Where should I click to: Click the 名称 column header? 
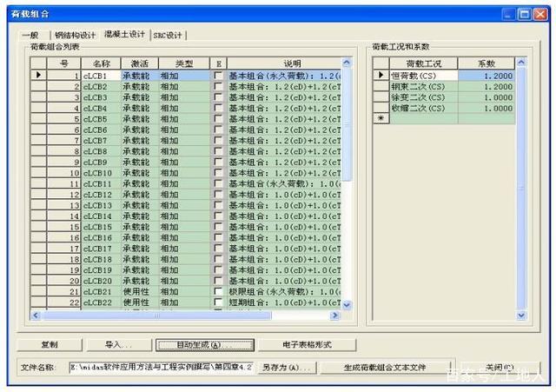101,63
